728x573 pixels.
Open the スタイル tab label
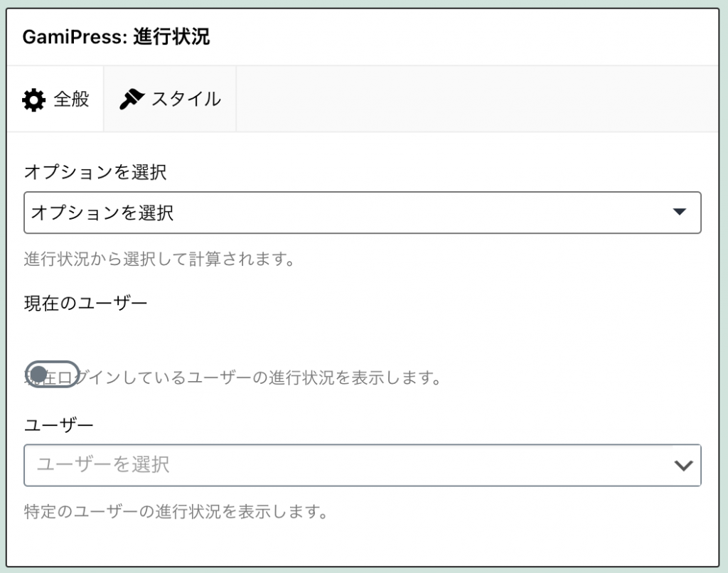click(x=186, y=99)
